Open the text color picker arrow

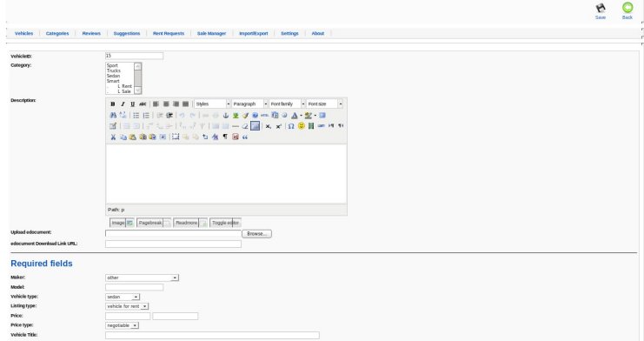pos(301,115)
